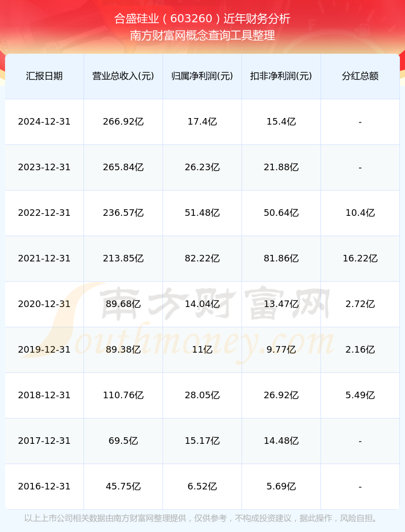The width and height of the screenshot is (405, 532).
Task: Select net profit value 14.04亿
Action: (202, 304)
